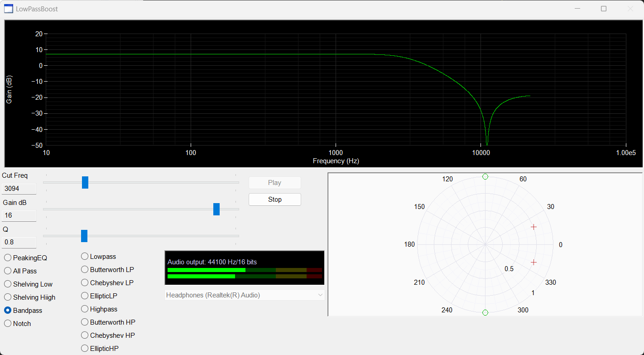Switch to the Highpass filter

(x=99, y=309)
